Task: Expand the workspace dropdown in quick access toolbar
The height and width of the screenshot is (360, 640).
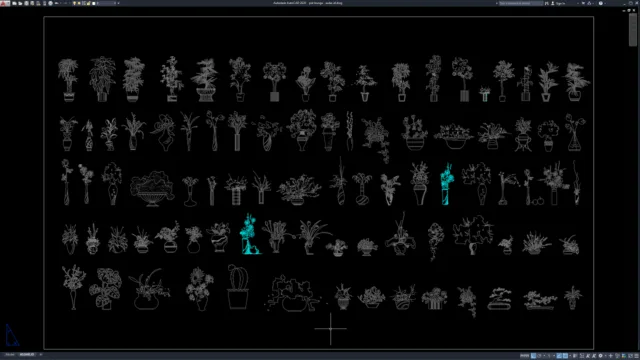Action: [x=106, y=3]
